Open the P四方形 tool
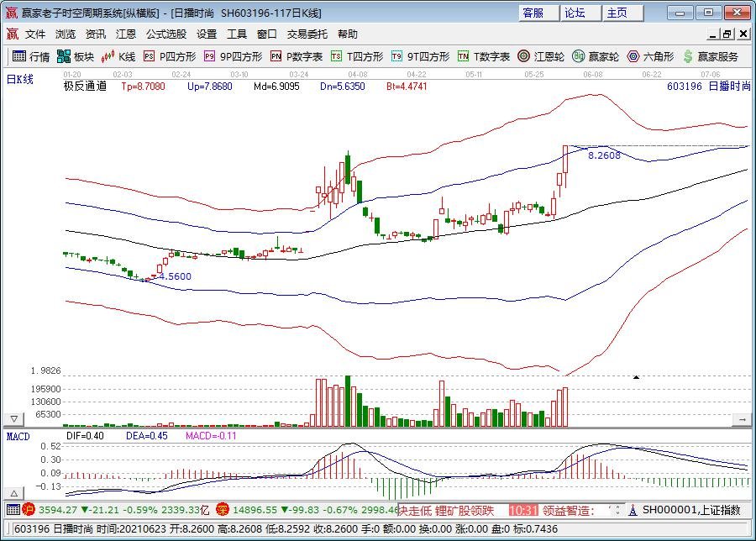The height and width of the screenshot is (541, 756). click(x=170, y=56)
